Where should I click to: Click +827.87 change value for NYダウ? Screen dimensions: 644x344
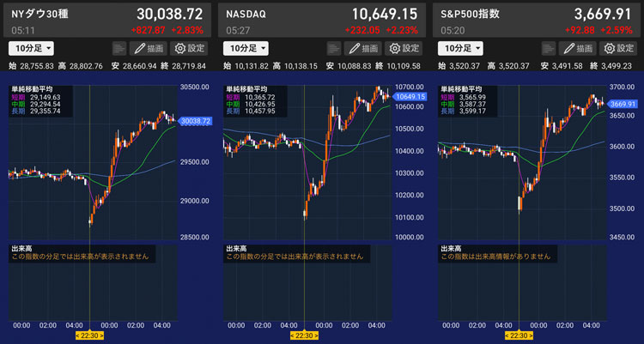(x=149, y=30)
